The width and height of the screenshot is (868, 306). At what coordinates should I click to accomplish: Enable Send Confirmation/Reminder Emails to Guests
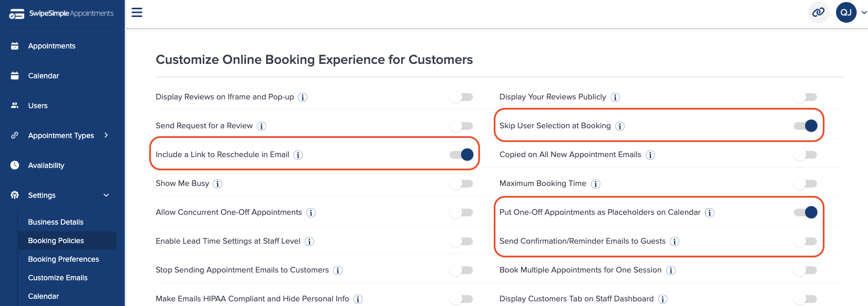click(805, 241)
